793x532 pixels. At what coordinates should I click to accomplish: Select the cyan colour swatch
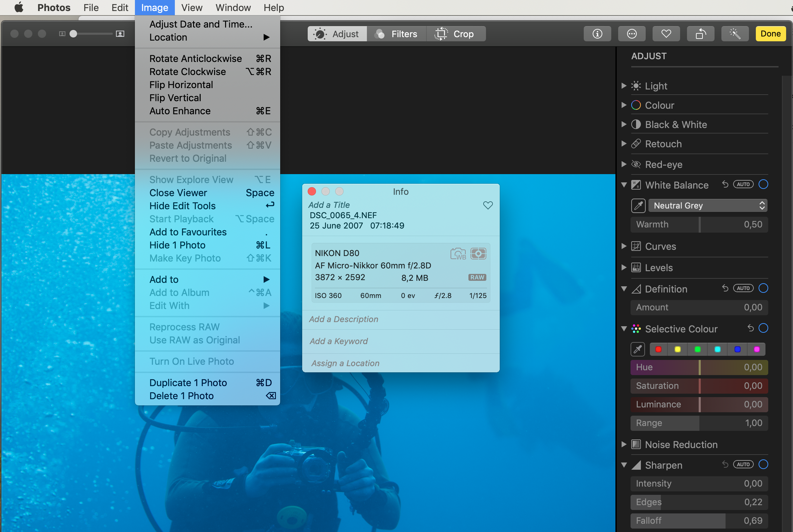coord(717,349)
